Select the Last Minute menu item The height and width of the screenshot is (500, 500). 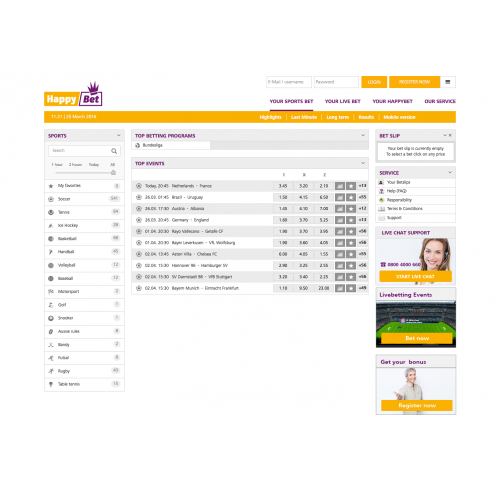[304, 117]
